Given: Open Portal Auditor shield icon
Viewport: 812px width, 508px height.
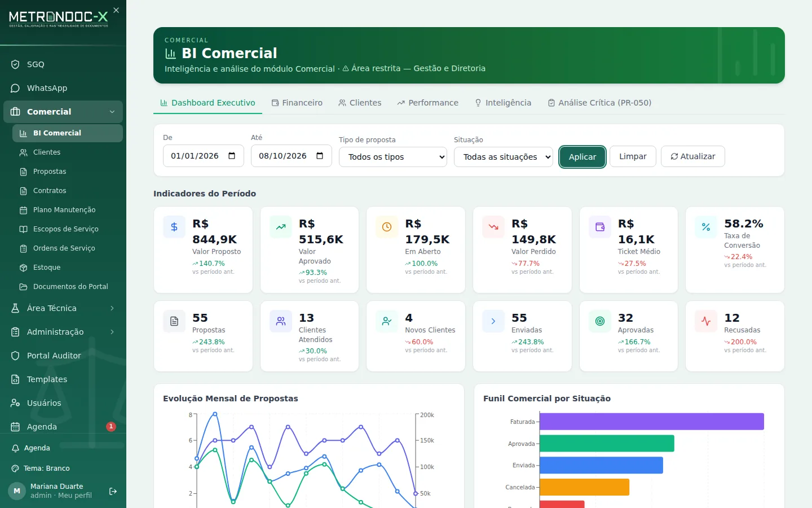Looking at the screenshot, I should [x=15, y=356].
